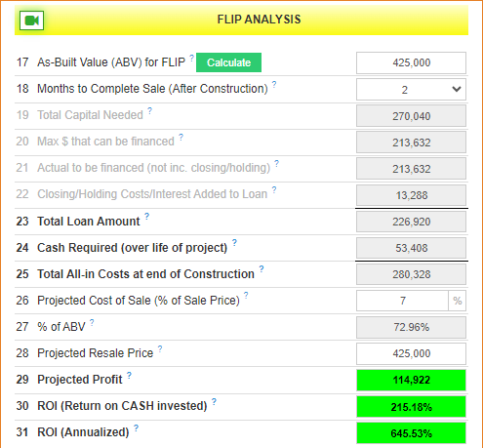The image size is (483, 448).
Task: Show help for Max $ that can be financed
Action: coord(181,137)
